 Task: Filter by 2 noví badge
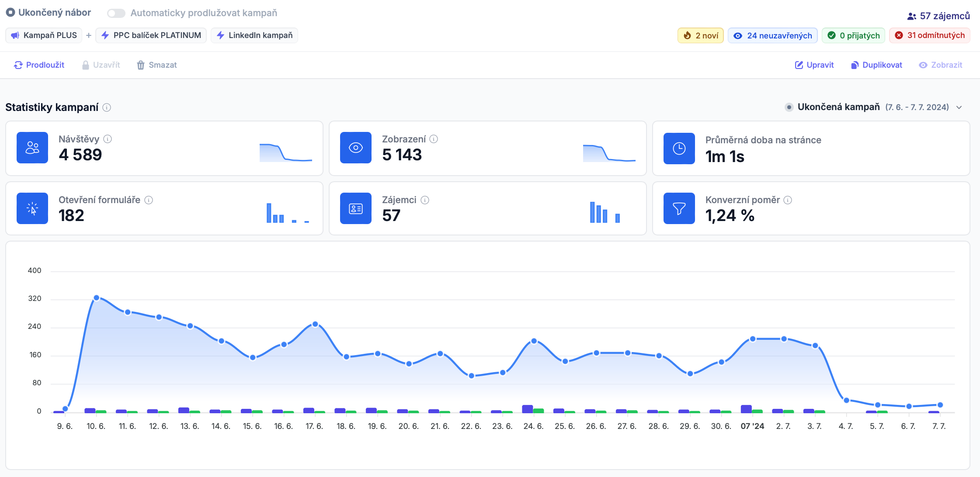click(x=701, y=35)
